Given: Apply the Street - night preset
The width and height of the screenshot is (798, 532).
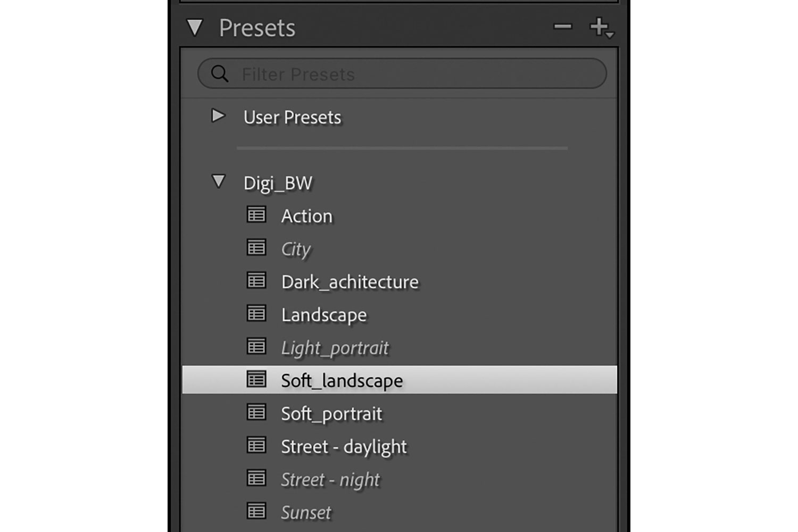Looking at the screenshot, I should 330,480.
